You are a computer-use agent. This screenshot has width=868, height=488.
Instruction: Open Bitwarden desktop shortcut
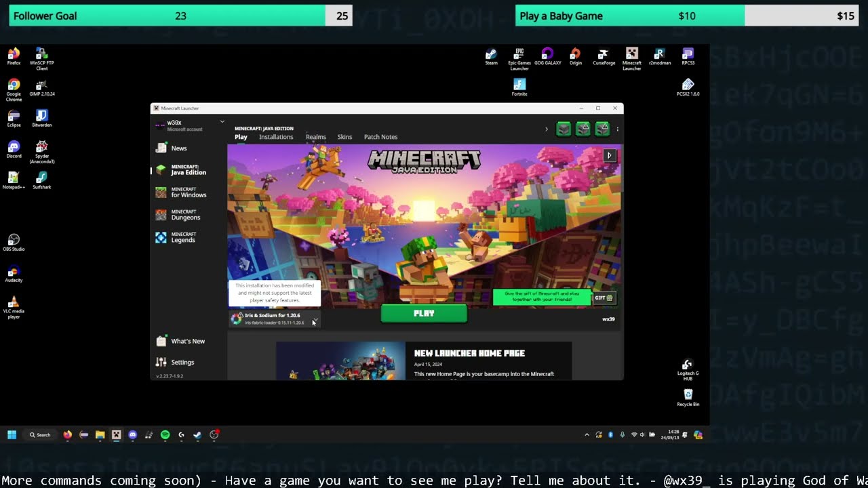[41, 119]
